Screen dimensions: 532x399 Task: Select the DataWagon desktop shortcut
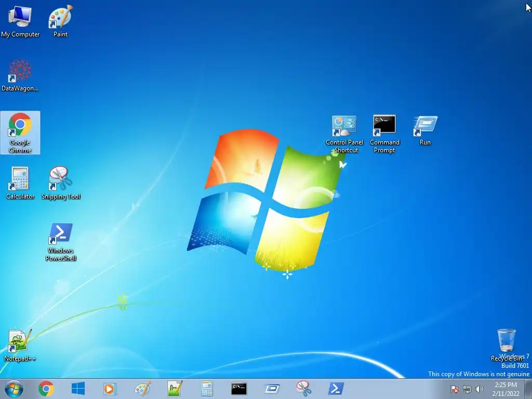[x=20, y=75]
